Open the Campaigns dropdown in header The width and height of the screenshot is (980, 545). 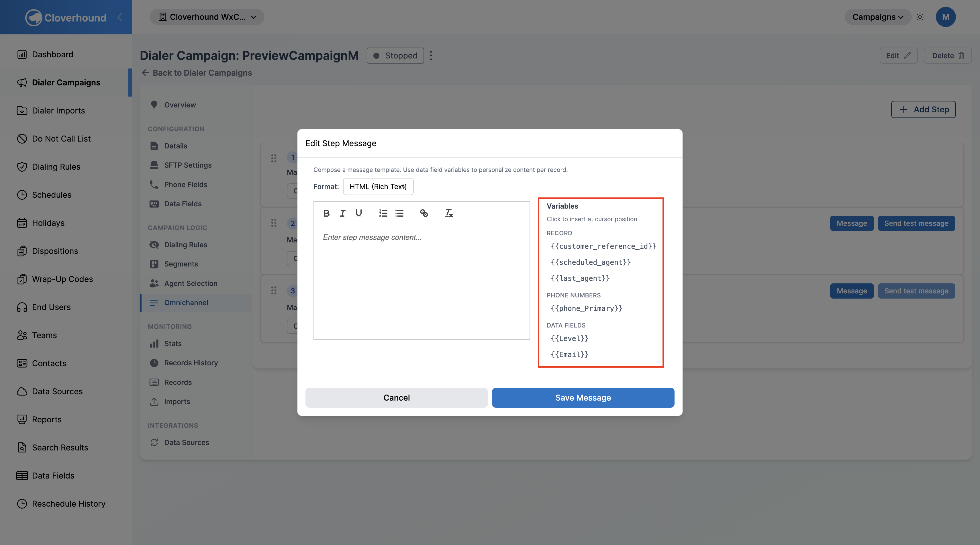point(877,17)
